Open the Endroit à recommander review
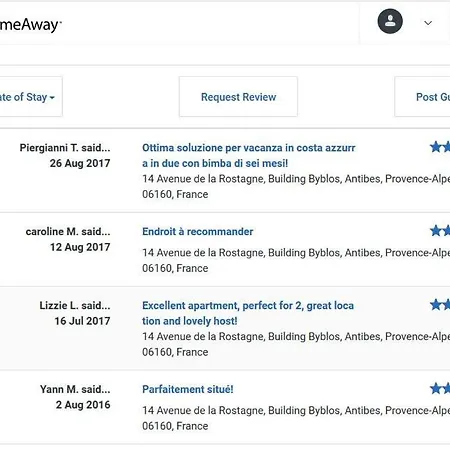Viewport: 450px width, 450px height. [x=198, y=231]
